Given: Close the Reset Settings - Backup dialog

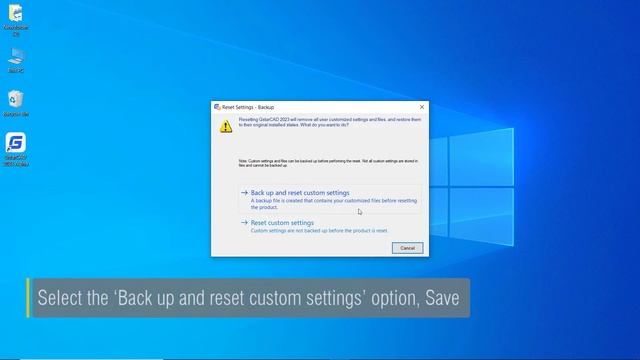Looking at the screenshot, I should click(422, 107).
